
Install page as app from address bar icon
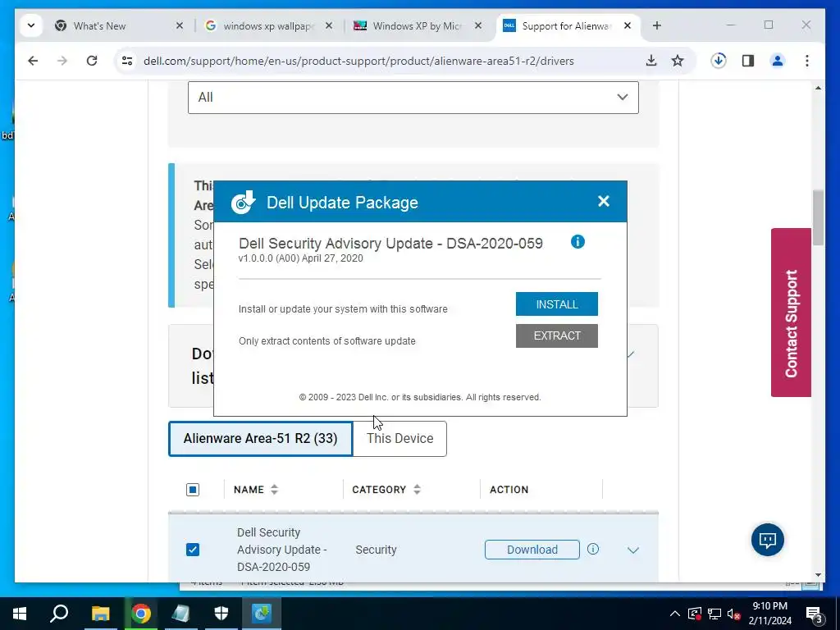tap(651, 61)
